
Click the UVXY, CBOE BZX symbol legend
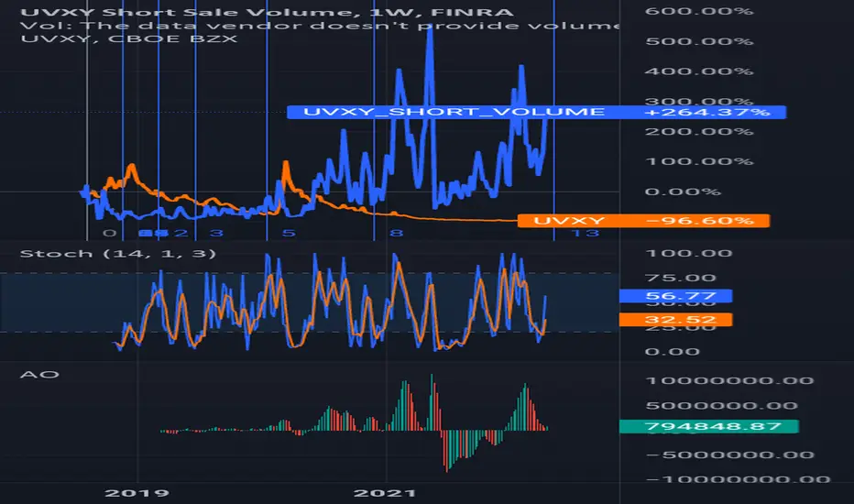129,38
